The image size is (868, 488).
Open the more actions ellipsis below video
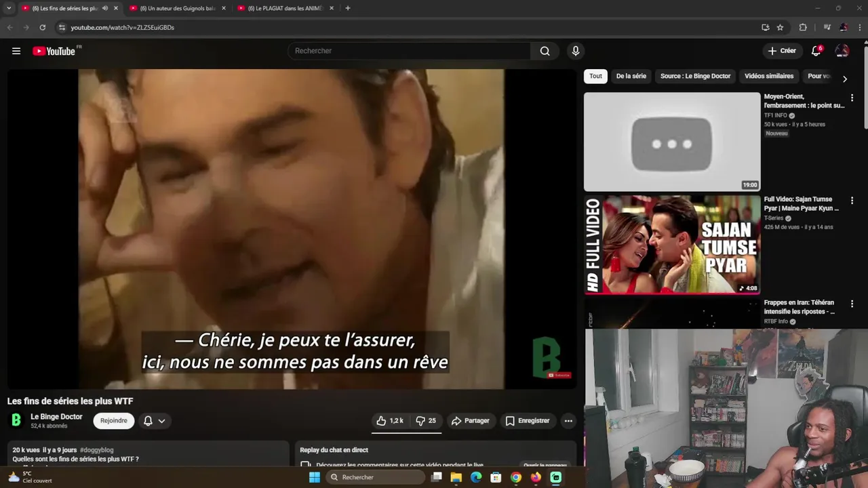(x=568, y=421)
